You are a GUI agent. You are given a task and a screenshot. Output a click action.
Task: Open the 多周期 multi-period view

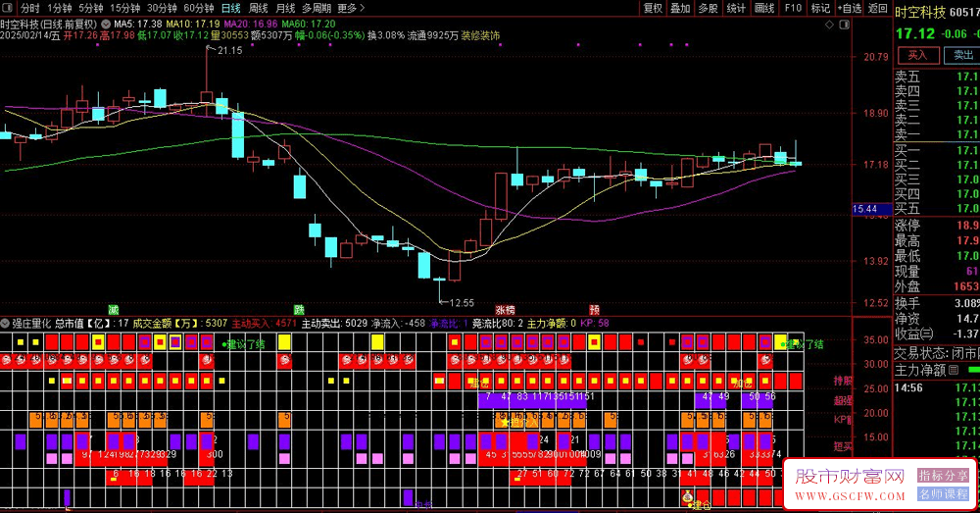pyautogui.click(x=317, y=8)
